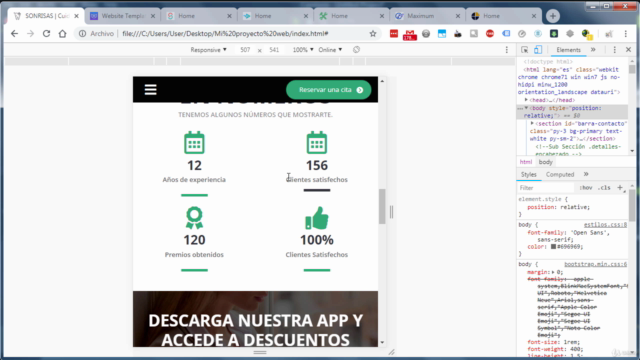Expand the margin shorthand triangle
Image resolution: width=640 pixels, height=360 pixels.
pyautogui.click(x=553, y=272)
